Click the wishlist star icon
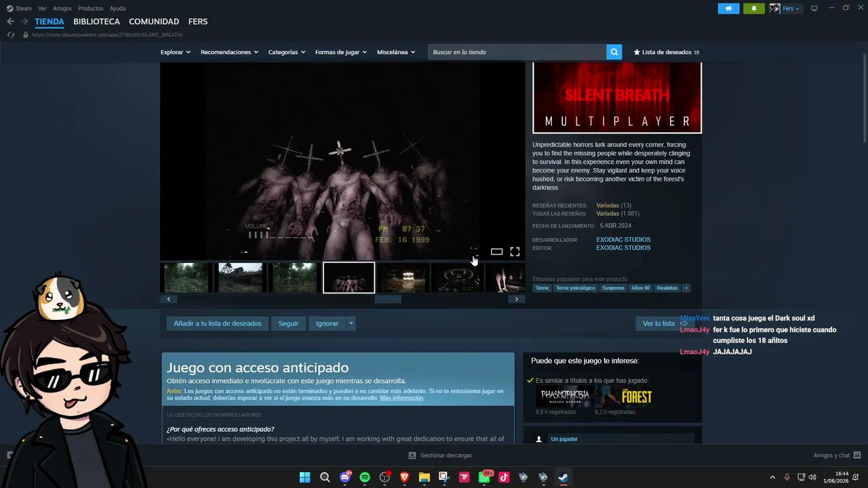 coord(637,52)
